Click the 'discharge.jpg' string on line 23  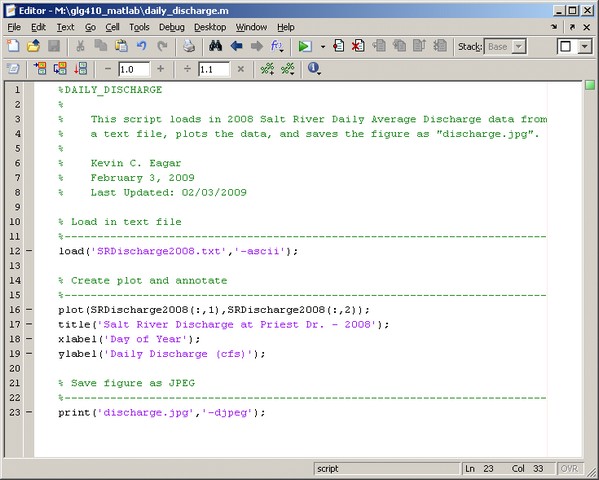pyautogui.click(x=145, y=413)
